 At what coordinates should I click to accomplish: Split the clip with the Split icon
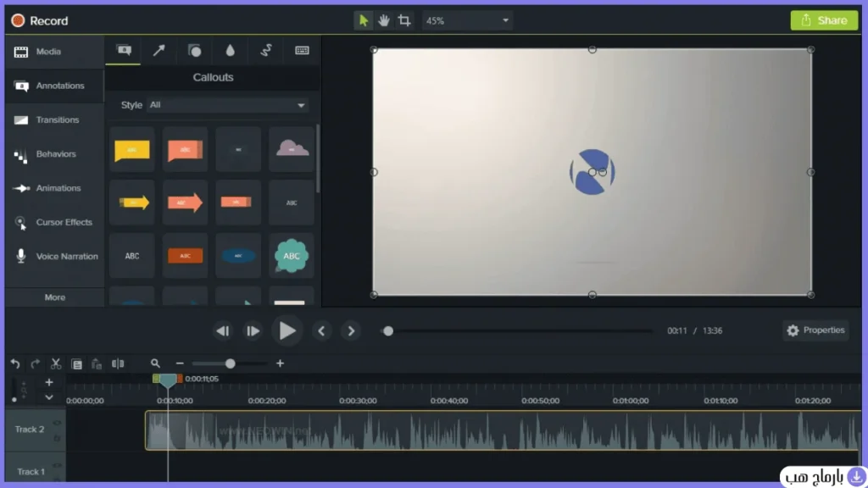click(118, 363)
